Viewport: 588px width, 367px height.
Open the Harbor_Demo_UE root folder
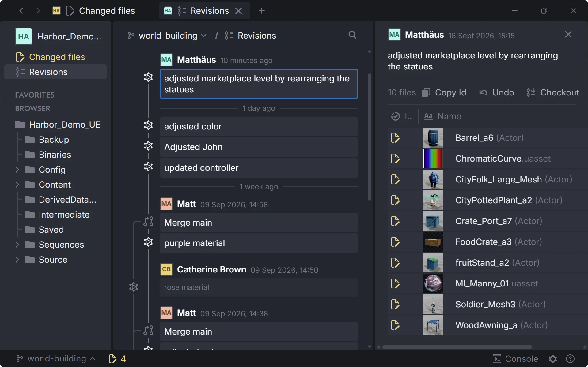[58, 125]
